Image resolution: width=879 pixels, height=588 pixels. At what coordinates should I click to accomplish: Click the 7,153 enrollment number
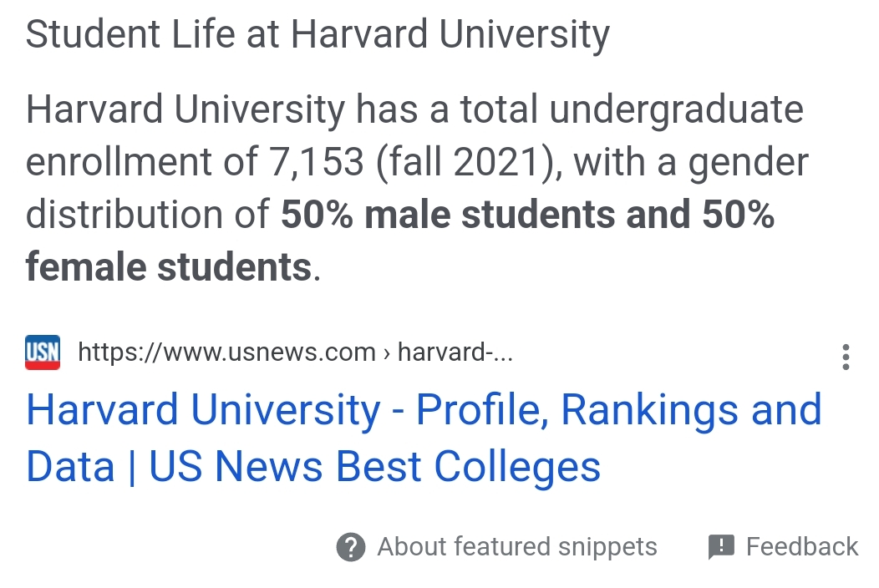317,162
